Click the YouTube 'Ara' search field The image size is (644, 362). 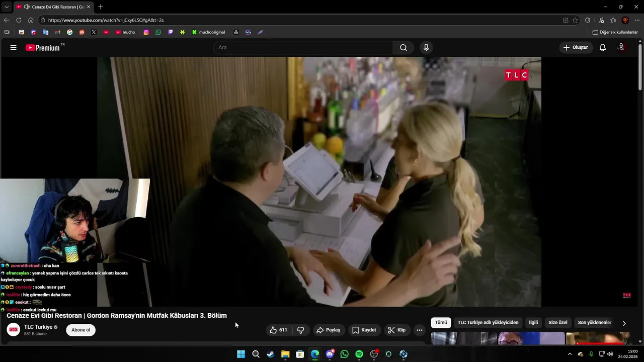click(x=303, y=48)
